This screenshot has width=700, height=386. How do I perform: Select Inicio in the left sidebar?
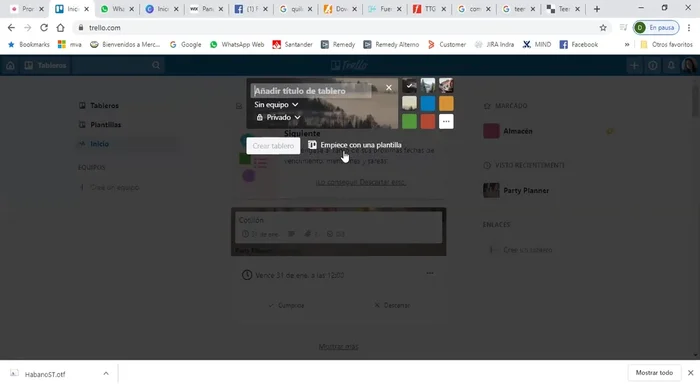pyautogui.click(x=127, y=144)
